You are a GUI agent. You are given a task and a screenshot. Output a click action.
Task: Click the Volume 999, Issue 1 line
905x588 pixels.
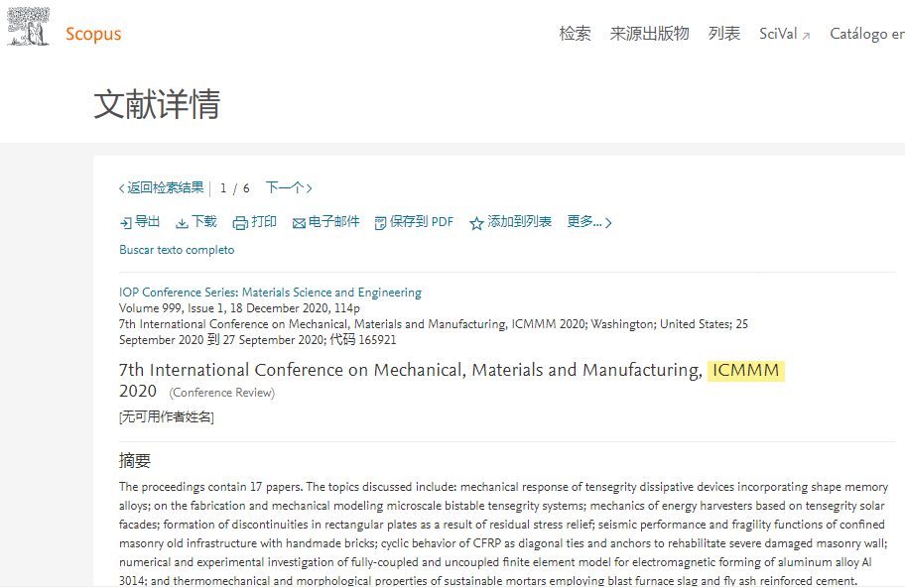click(x=239, y=308)
